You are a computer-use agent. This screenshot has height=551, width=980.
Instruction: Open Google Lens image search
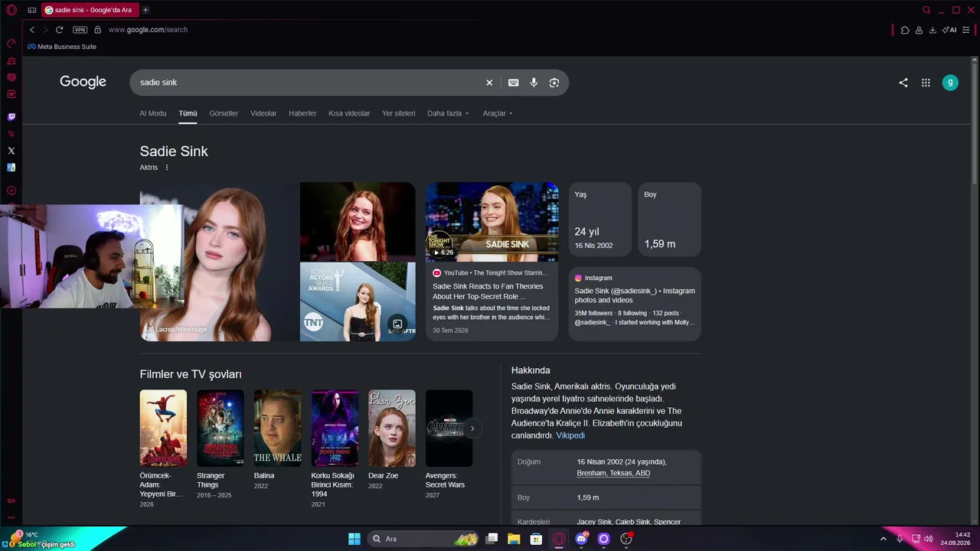coord(554,83)
